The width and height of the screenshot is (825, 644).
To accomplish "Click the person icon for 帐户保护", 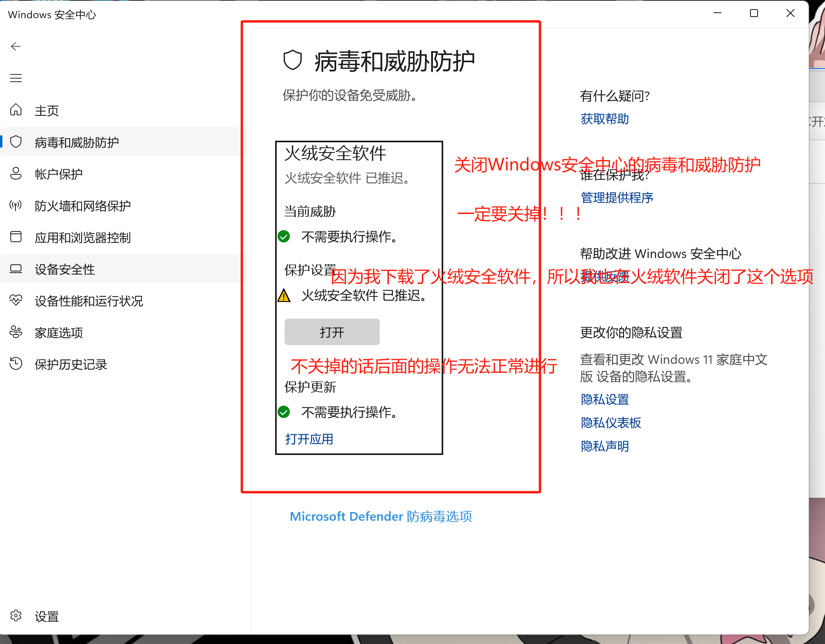I will click(16, 174).
